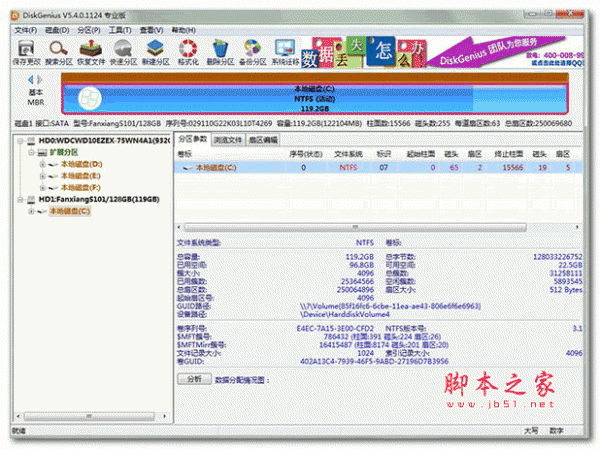Image resolution: width=600 pixels, height=449 pixels.
Task: Click the 分析 (Analyze) button
Action: tap(194, 379)
